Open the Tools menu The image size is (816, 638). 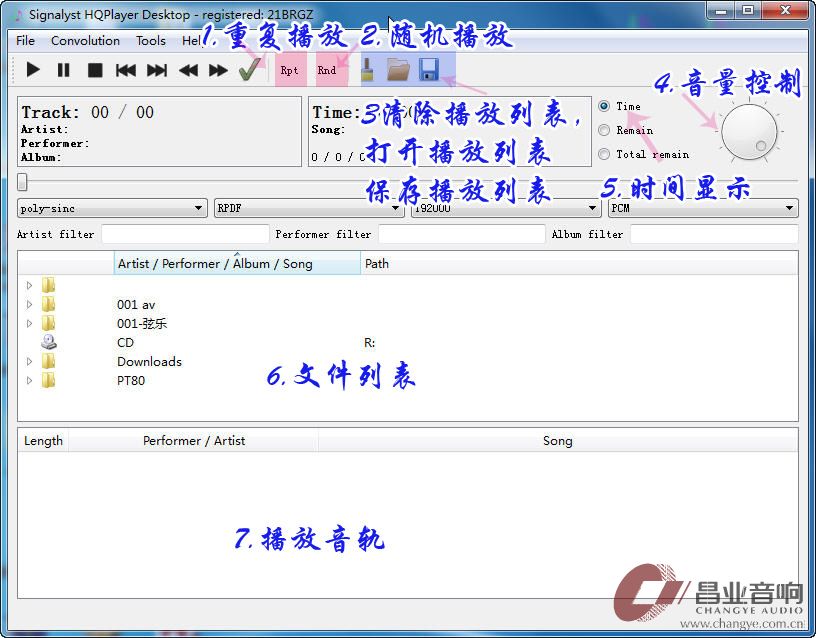pos(151,41)
